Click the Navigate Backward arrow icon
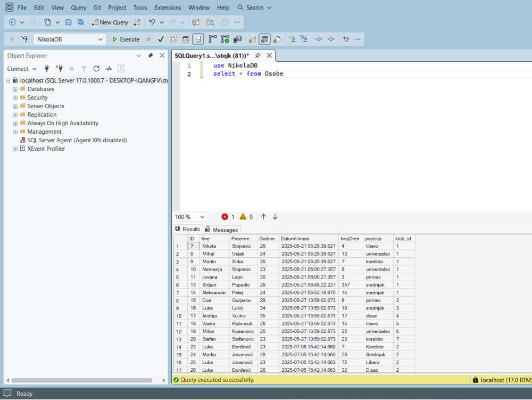Image resolution: width=532 pixels, height=400 pixels. point(12,22)
